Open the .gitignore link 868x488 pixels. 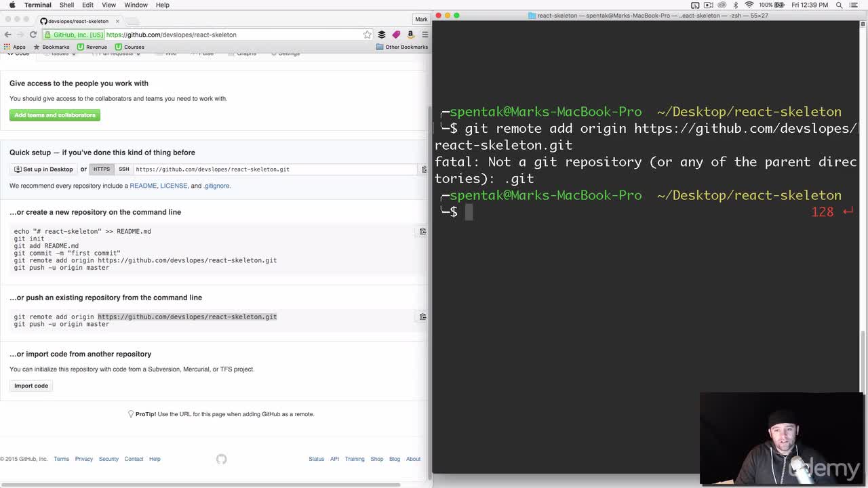tap(216, 186)
